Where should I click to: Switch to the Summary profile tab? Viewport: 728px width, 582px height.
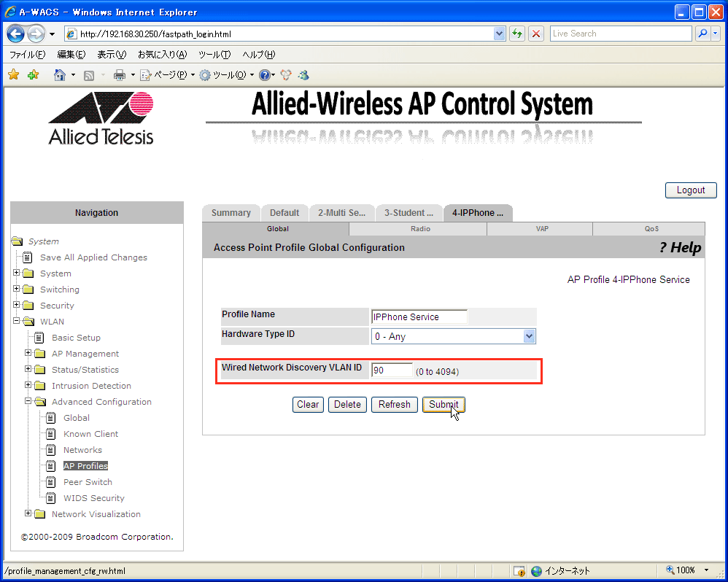tap(231, 212)
